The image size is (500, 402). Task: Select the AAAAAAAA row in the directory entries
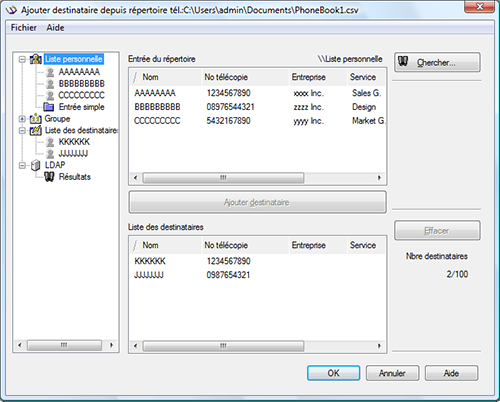tap(257, 93)
